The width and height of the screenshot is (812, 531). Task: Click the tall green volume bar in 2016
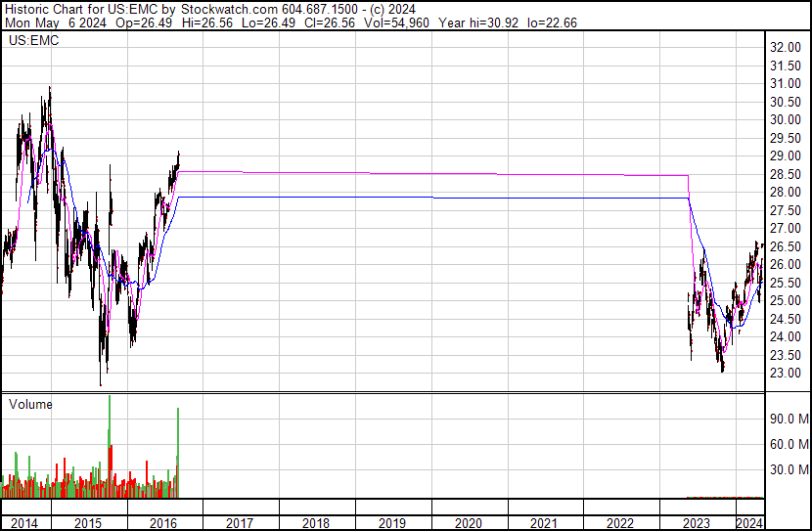click(178, 453)
